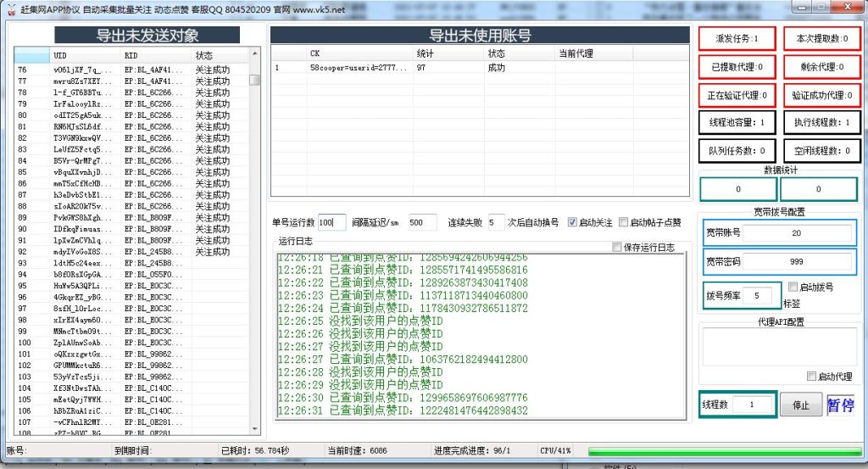Click the 宽带密码 input field
Image resolution: width=868 pixels, height=469 pixels.
click(797, 261)
